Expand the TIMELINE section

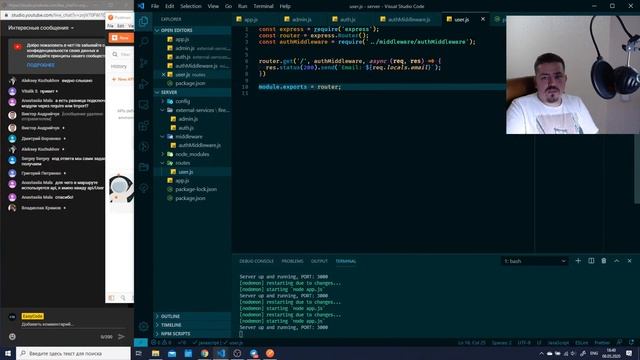(x=193, y=325)
